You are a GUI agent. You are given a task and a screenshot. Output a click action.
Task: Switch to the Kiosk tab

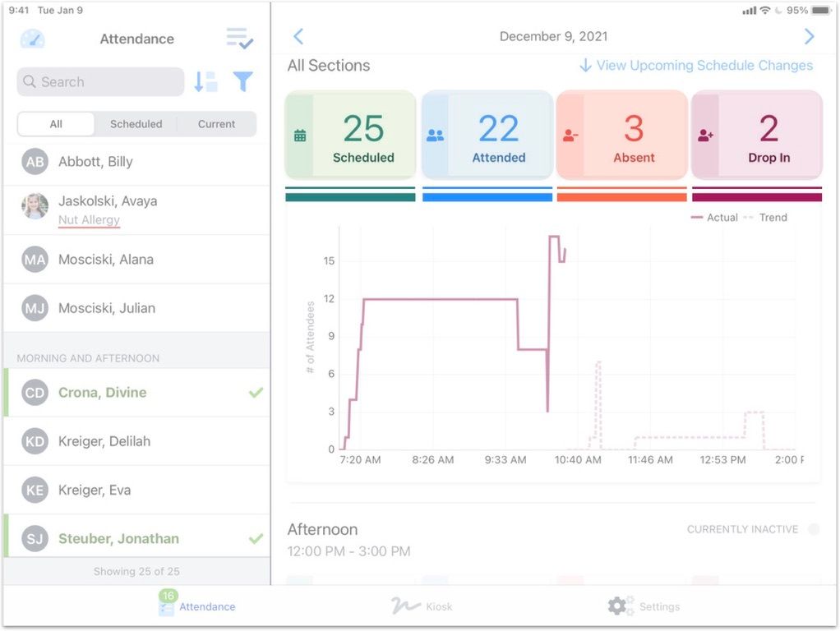pyautogui.click(x=422, y=606)
